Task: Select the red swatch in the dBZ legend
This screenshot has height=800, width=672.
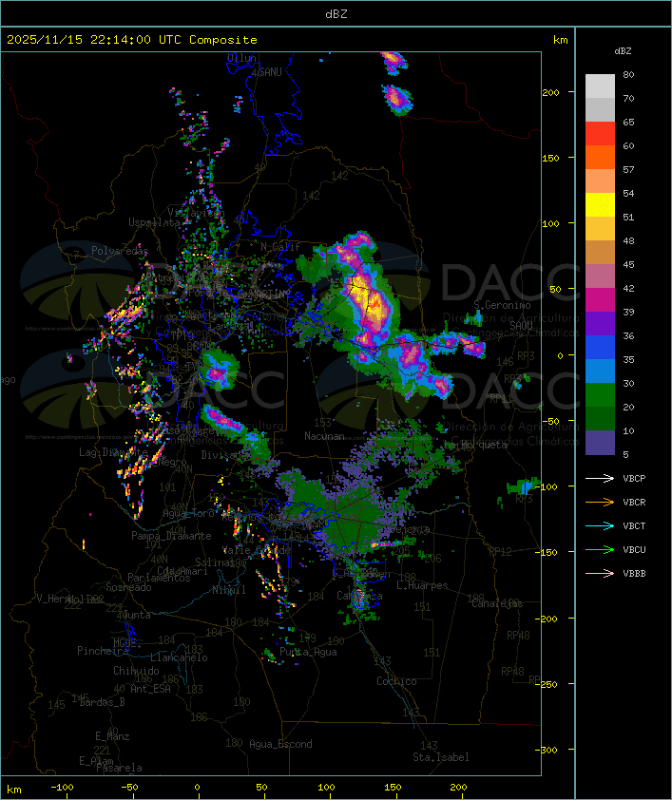Action: pyautogui.click(x=600, y=134)
